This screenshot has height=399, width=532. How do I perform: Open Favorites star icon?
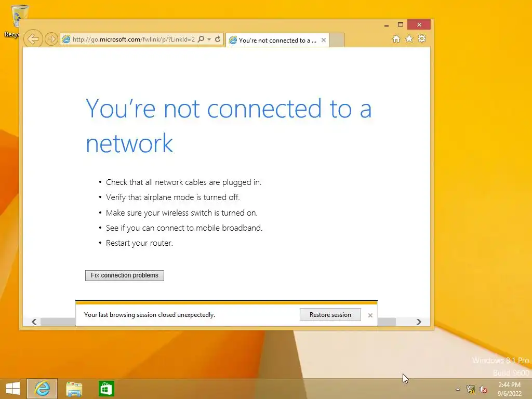point(409,38)
